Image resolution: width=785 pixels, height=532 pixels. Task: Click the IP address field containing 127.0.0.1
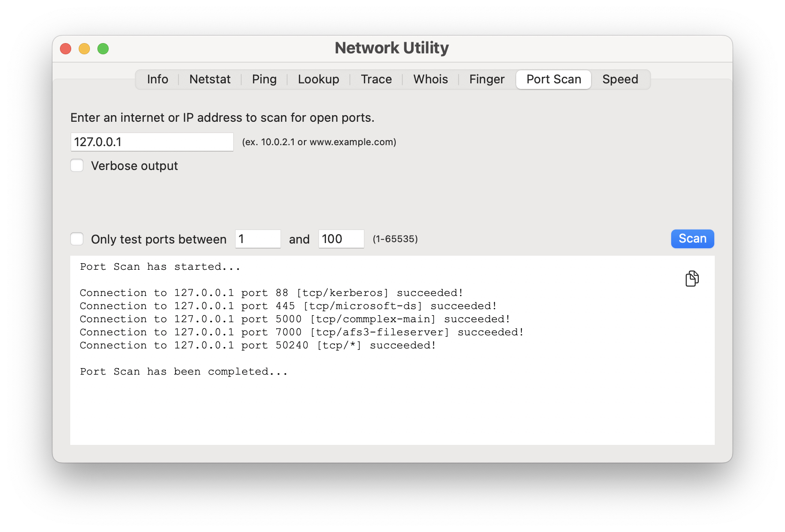[x=152, y=142]
